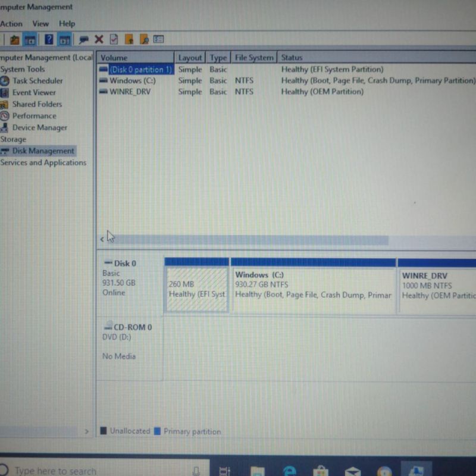The image size is (476, 476).
Task: Click the Properties checklist toolbar icon
Action: [114, 40]
